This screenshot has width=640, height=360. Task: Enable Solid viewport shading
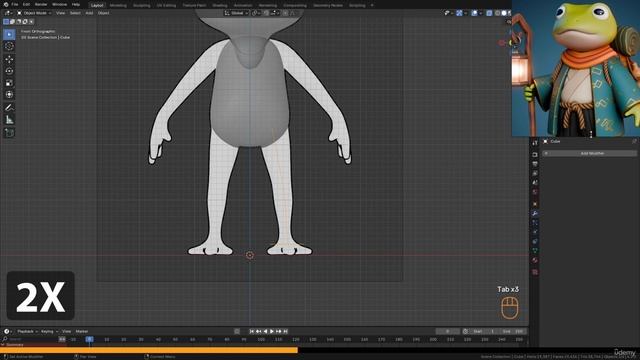(504, 13)
